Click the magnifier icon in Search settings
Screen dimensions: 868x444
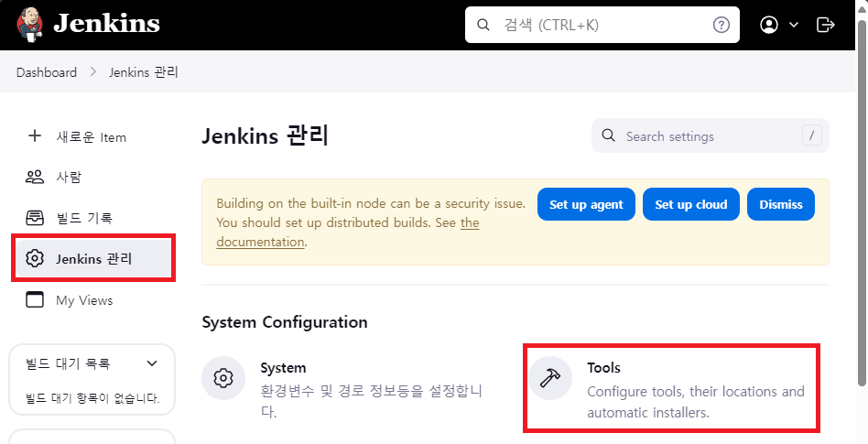608,135
